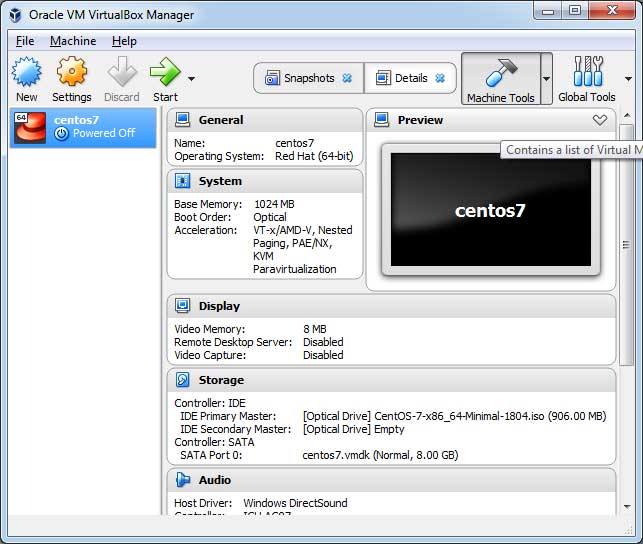Click the System section header
Viewport: 643px width, 544px height.
coord(265,181)
